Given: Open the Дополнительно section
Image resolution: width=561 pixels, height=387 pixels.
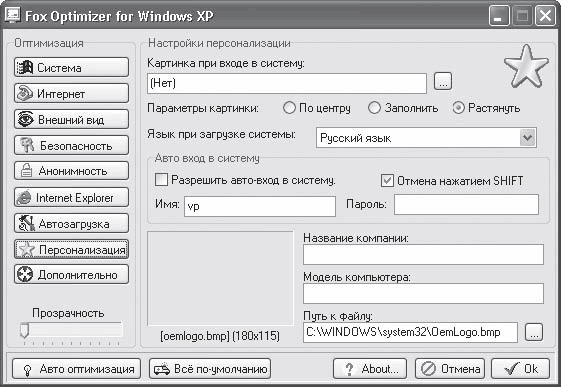Looking at the screenshot, I should point(71,275).
